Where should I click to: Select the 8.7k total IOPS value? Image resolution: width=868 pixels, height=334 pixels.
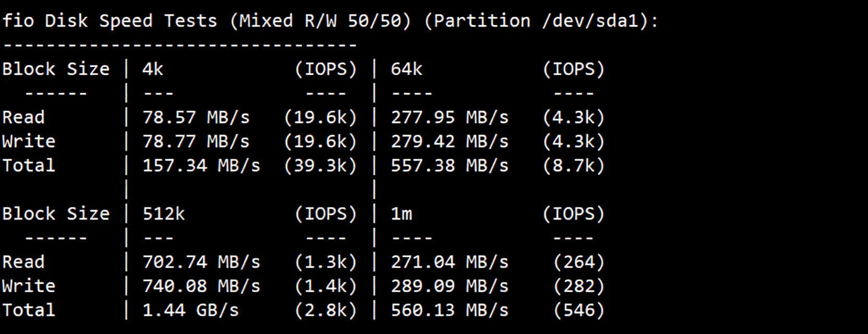(573, 165)
